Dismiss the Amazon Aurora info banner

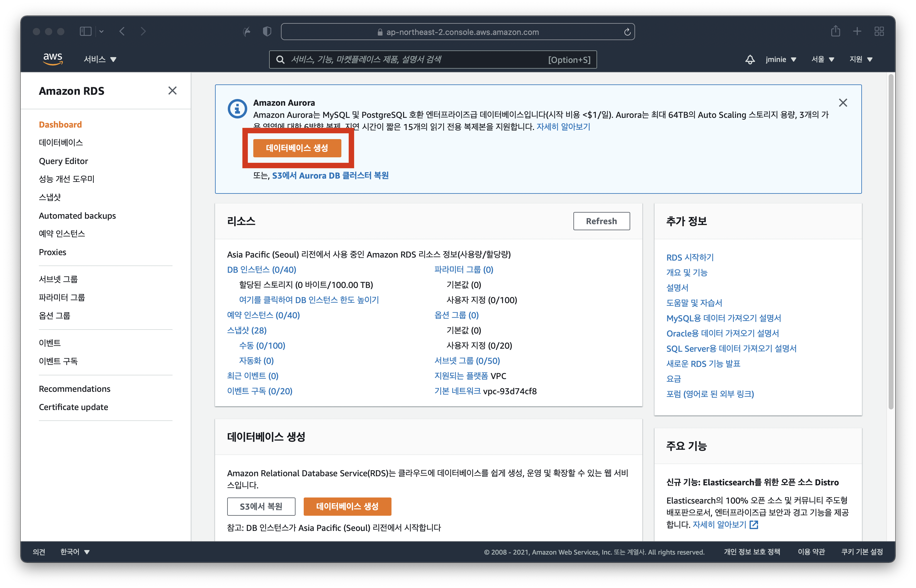point(843,103)
